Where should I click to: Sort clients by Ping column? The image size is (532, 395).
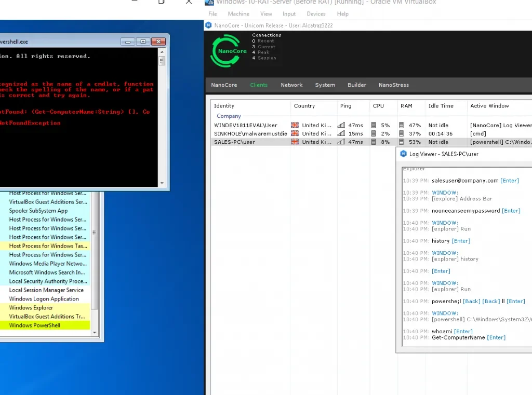coord(353,106)
